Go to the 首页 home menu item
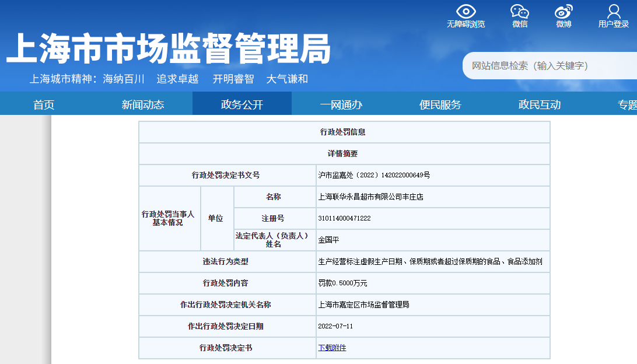 (x=44, y=104)
